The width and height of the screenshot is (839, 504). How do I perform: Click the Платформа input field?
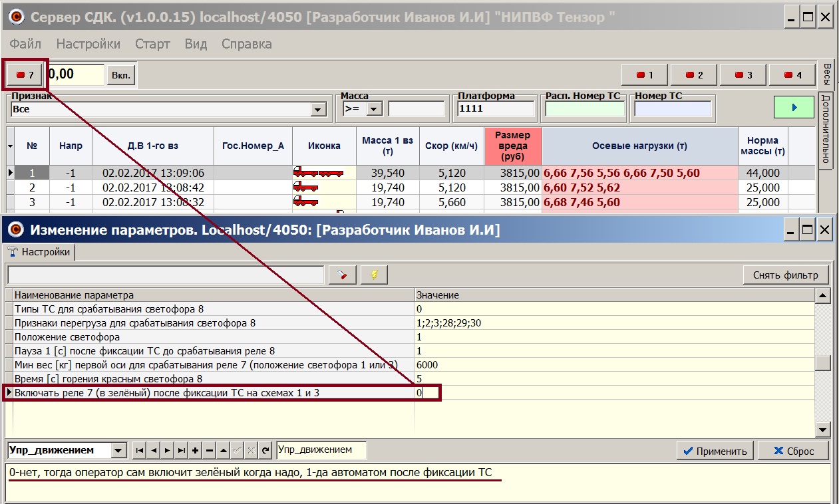click(x=496, y=109)
